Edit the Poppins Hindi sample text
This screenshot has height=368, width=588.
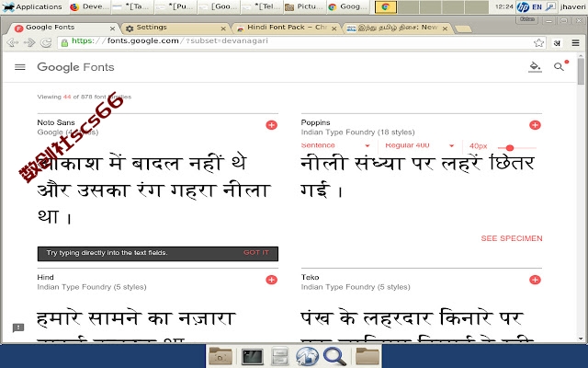(x=417, y=177)
